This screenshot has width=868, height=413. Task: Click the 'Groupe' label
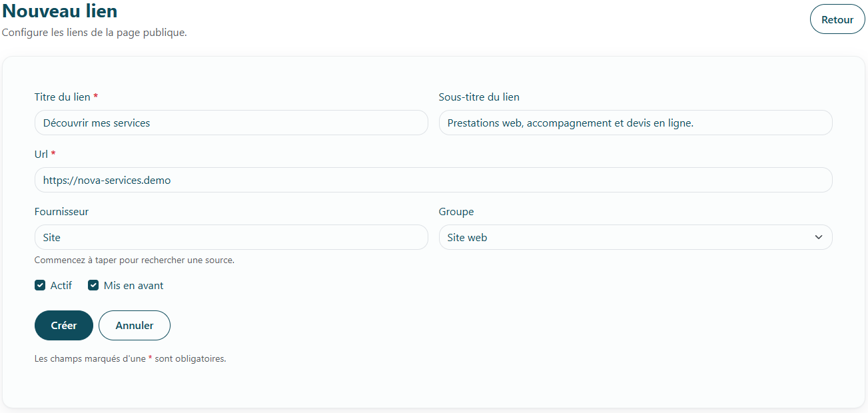point(456,212)
